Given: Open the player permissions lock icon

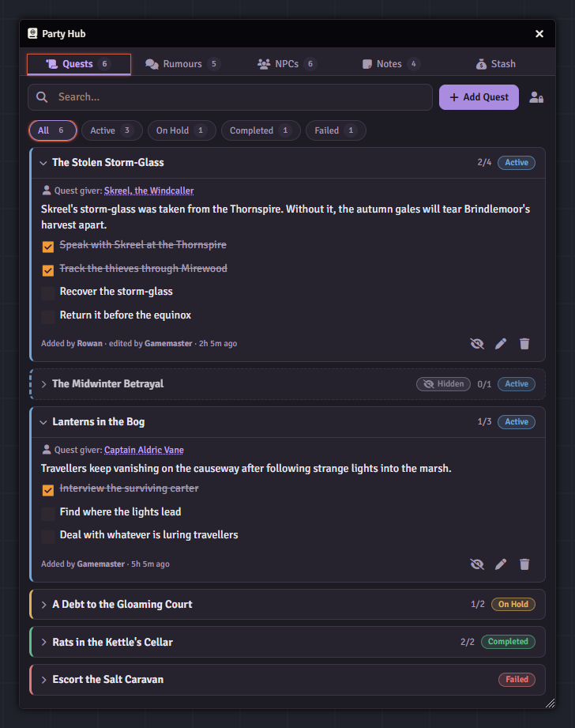Looking at the screenshot, I should [x=536, y=97].
